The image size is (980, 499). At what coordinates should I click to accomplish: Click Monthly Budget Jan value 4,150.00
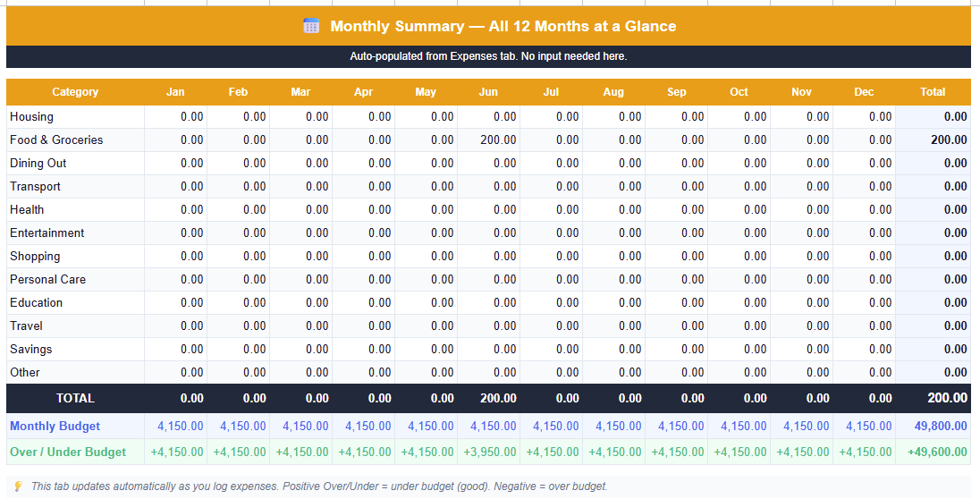175,427
